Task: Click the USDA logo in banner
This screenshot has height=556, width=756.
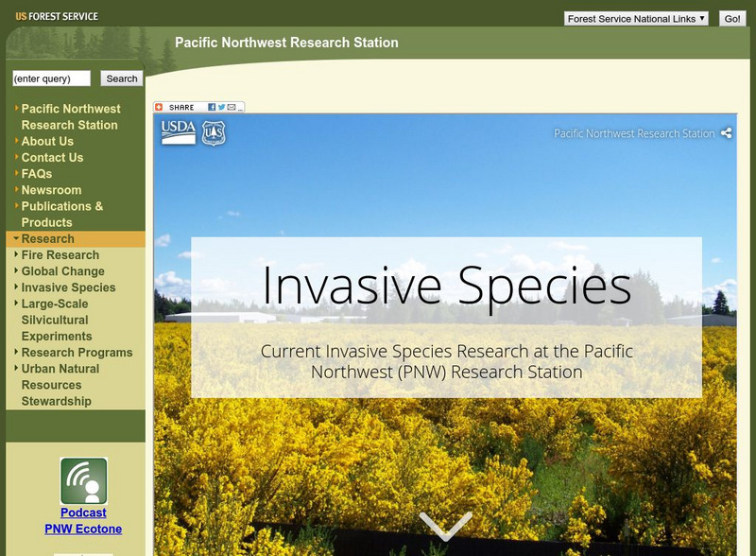Action: pos(178,132)
